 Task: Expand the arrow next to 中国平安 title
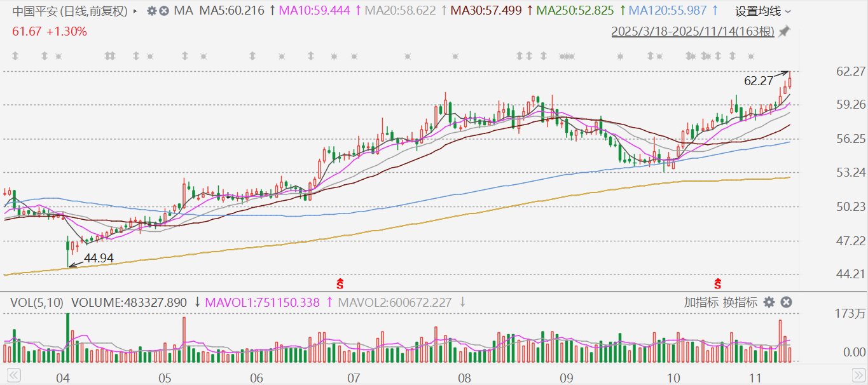tap(135, 11)
